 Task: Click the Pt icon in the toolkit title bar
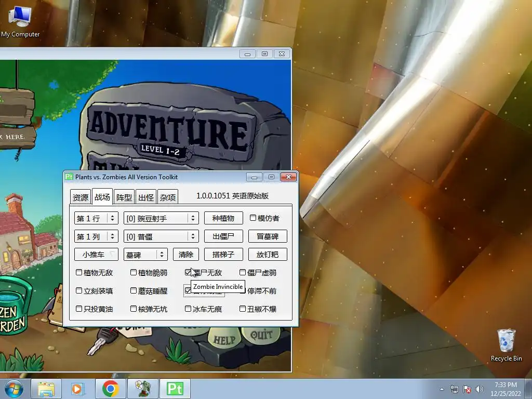coord(69,177)
